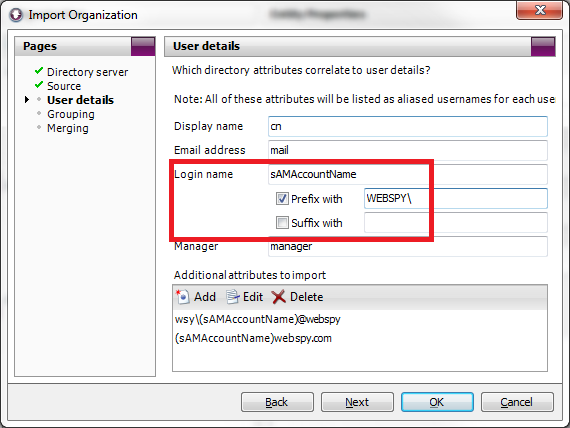This screenshot has height=428, width=570.
Task: Open the Grouping page
Action: (71, 114)
